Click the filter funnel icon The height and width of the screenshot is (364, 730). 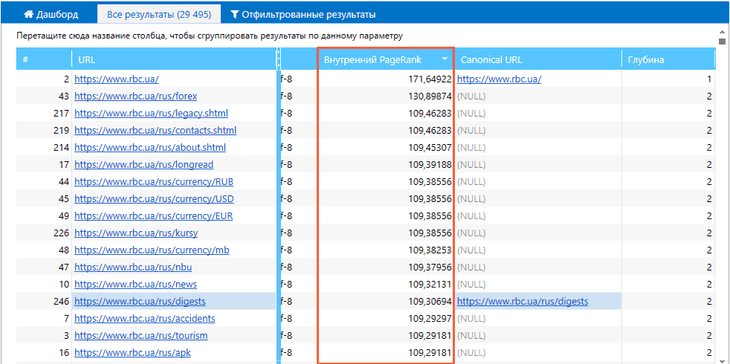235,14
